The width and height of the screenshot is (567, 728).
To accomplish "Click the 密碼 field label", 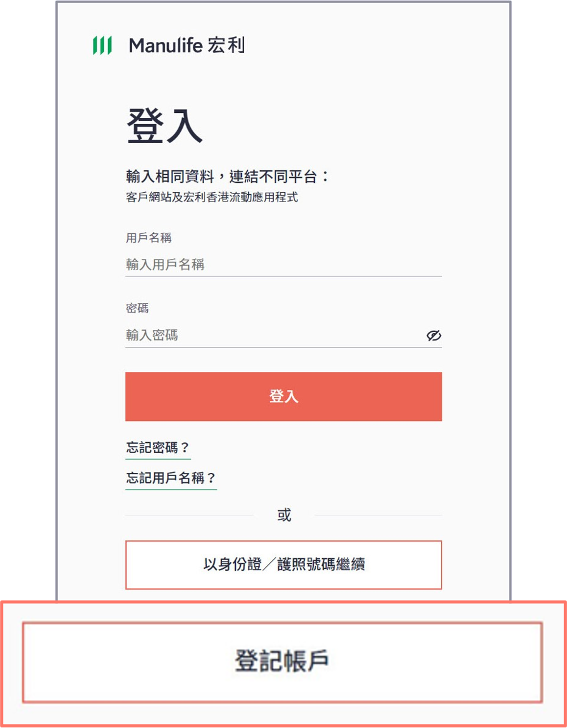I will pyautogui.click(x=137, y=308).
